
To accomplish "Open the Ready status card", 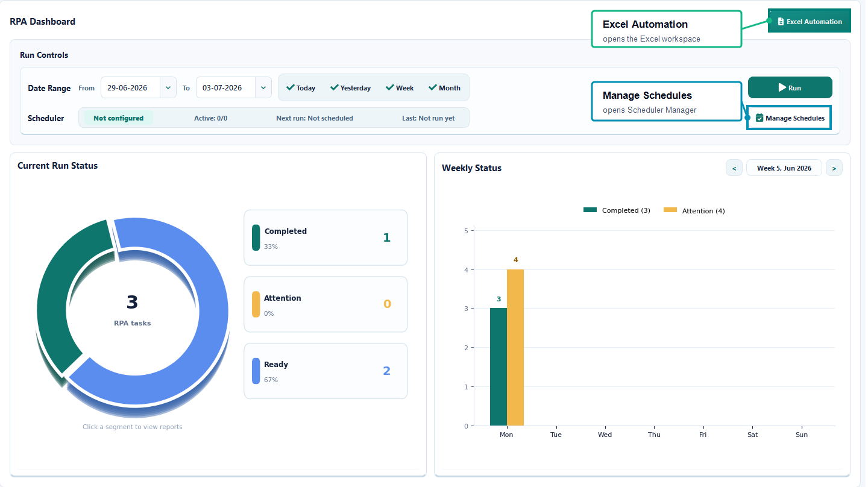I will pyautogui.click(x=325, y=371).
